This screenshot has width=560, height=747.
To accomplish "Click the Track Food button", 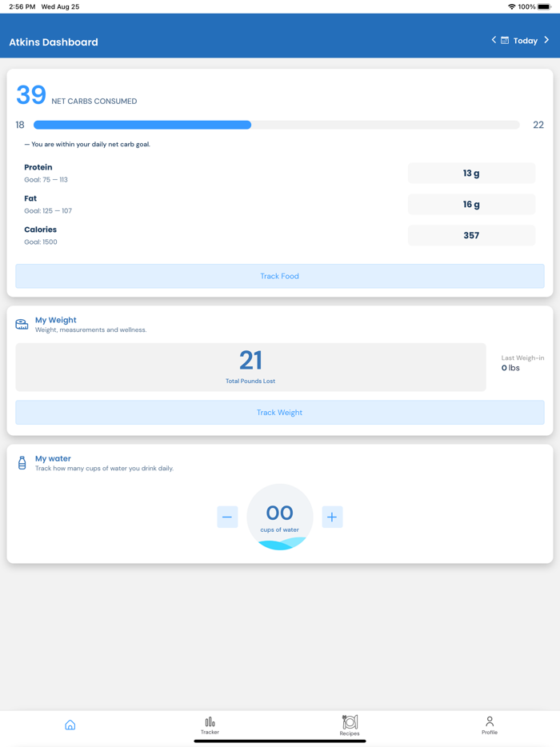I will coord(279,275).
